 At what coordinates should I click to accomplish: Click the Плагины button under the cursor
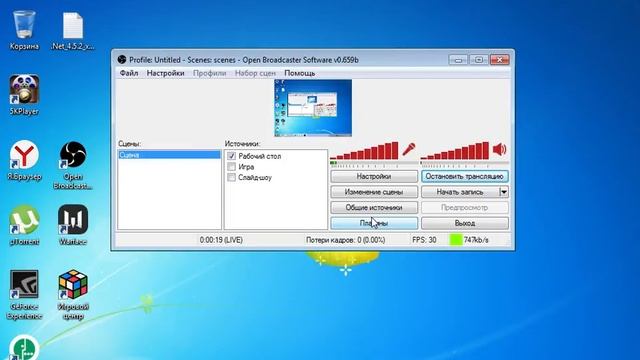pyautogui.click(x=374, y=223)
